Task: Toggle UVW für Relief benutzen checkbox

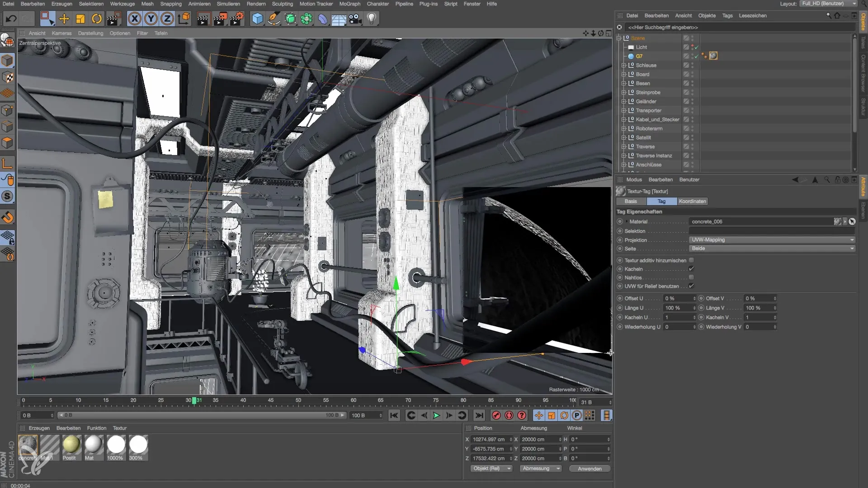Action: click(691, 286)
